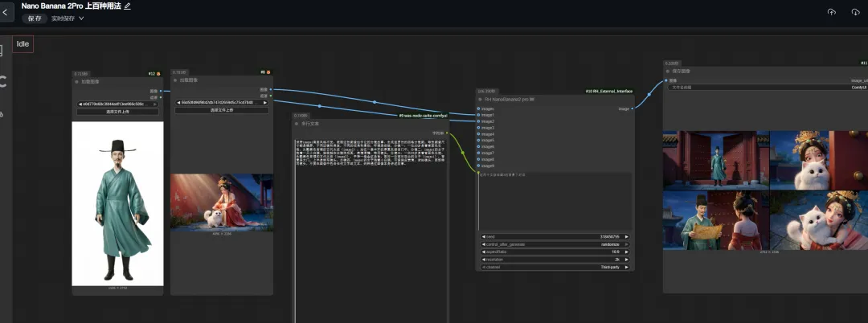Image resolution: width=868 pixels, height=323 pixels.
Task: Click the image4 input port
Action: click(478, 134)
